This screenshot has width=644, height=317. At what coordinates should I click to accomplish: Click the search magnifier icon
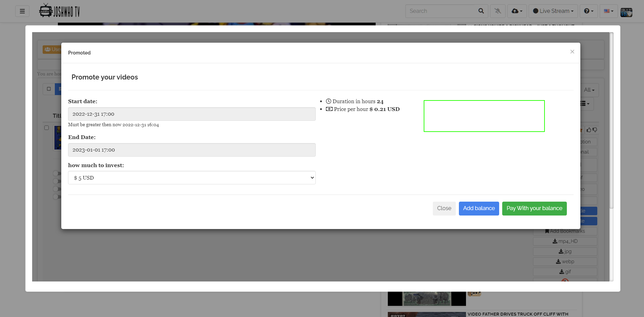click(x=481, y=11)
